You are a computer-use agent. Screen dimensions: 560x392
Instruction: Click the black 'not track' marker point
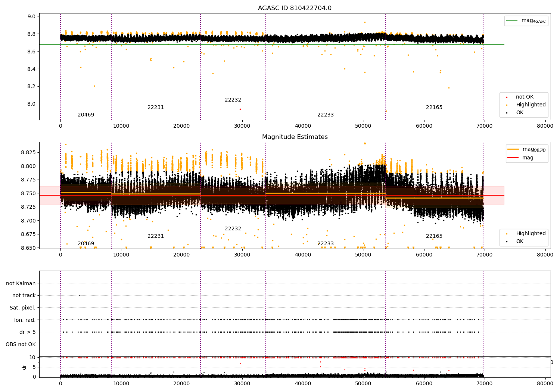click(80, 295)
